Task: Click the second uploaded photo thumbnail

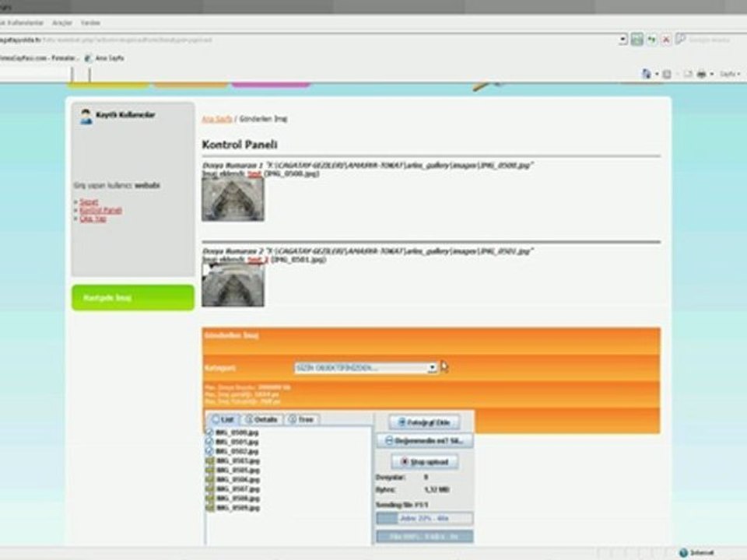Action: (x=233, y=285)
